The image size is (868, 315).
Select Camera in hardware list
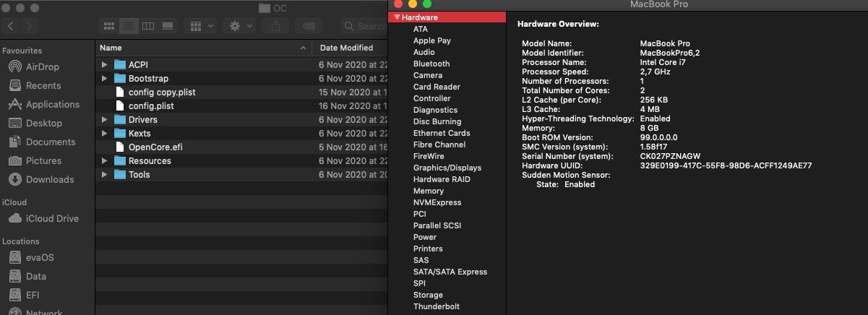(428, 75)
